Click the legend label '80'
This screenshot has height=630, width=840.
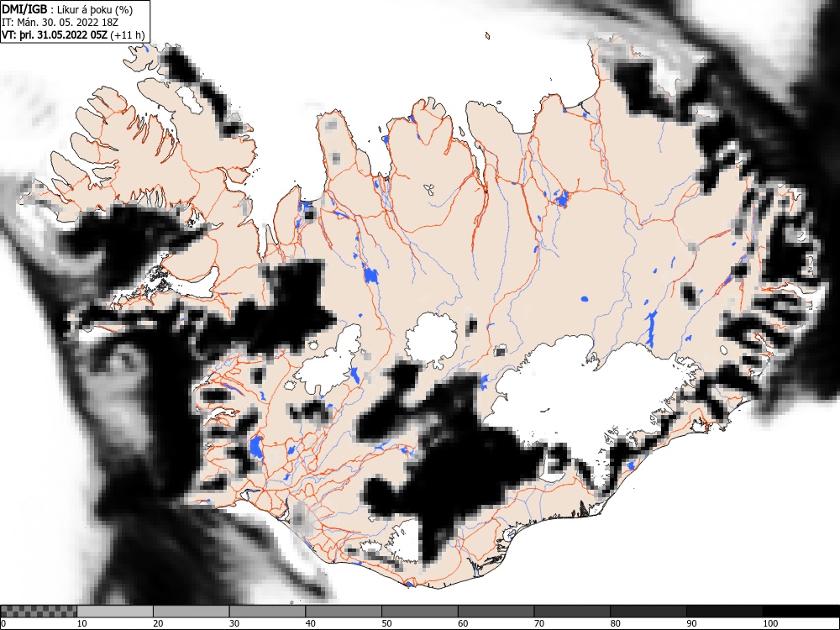(x=615, y=623)
